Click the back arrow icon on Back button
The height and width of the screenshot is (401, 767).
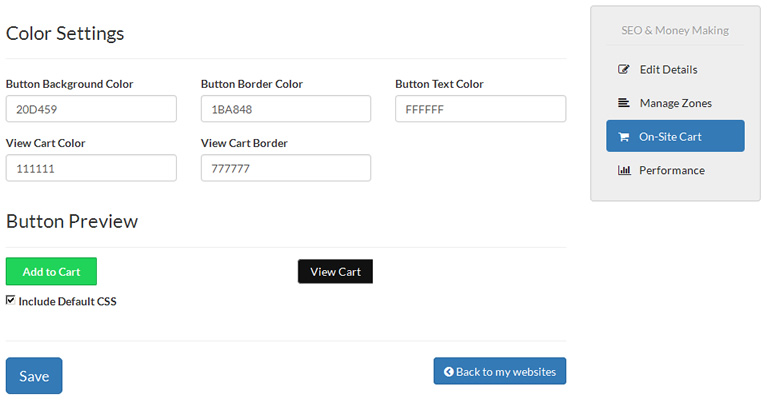(x=449, y=372)
